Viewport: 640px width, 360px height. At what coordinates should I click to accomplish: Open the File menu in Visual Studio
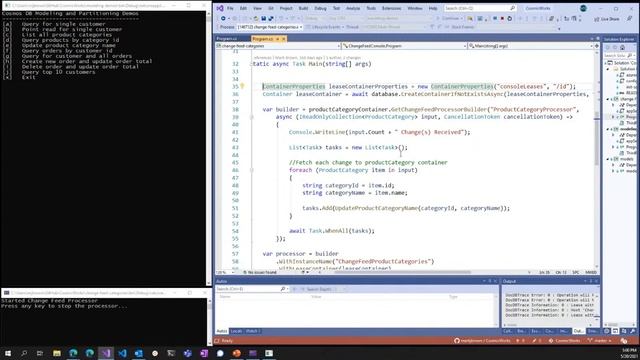[x=230, y=8]
